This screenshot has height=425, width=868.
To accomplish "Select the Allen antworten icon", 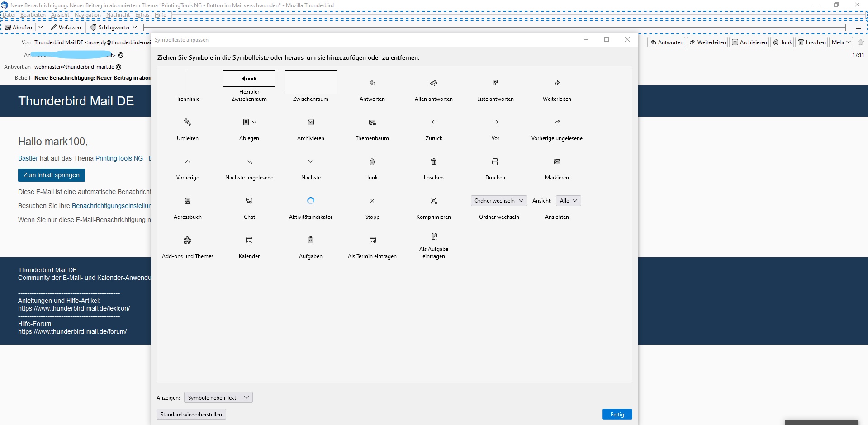I will pyautogui.click(x=434, y=83).
